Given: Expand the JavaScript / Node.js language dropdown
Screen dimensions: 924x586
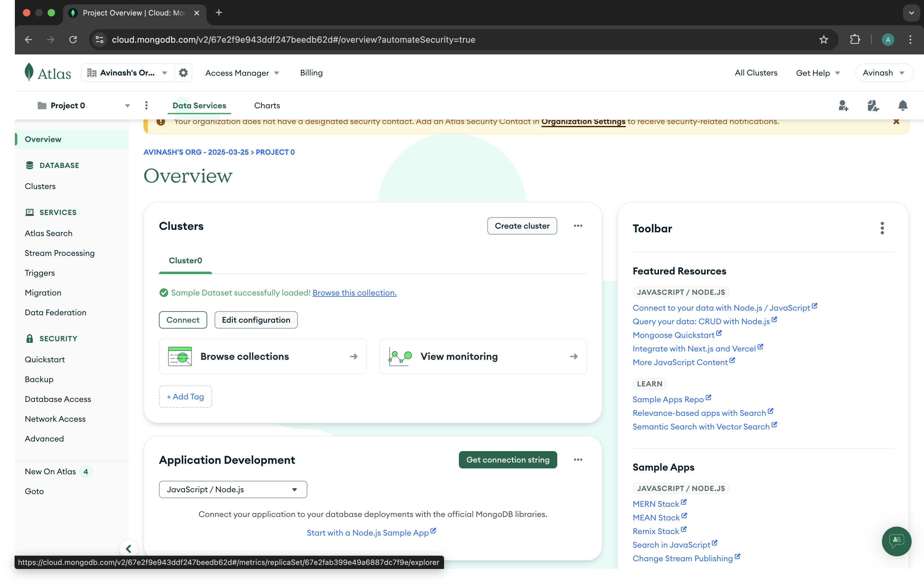Looking at the screenshot, I should pyautogui.click(x=233, y=489).
